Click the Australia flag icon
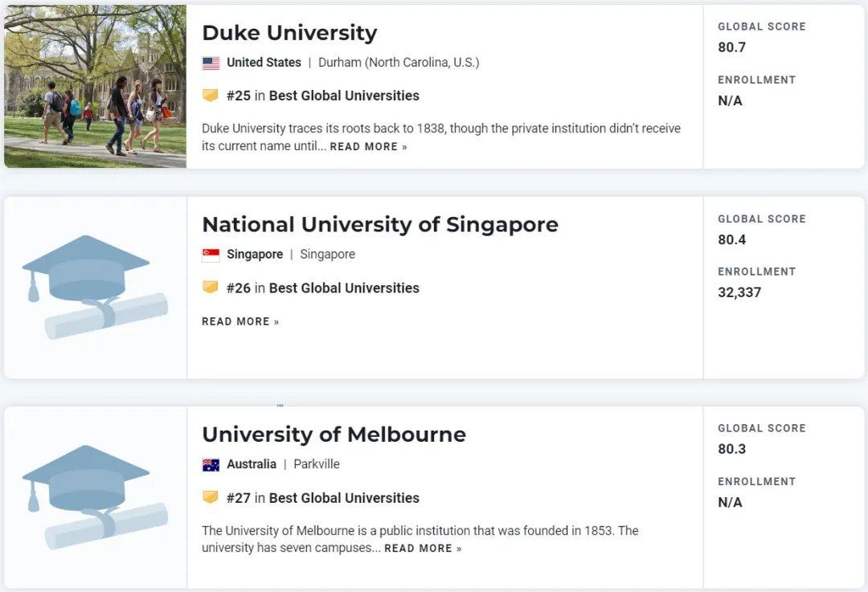The width and height of the screenshot is (868, 592). click(209, 463)
